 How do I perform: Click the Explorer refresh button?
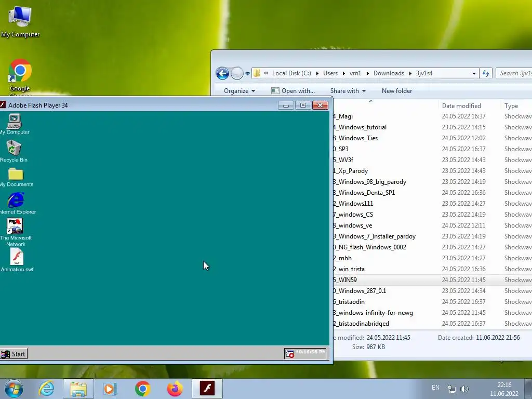tap(486, 73)
